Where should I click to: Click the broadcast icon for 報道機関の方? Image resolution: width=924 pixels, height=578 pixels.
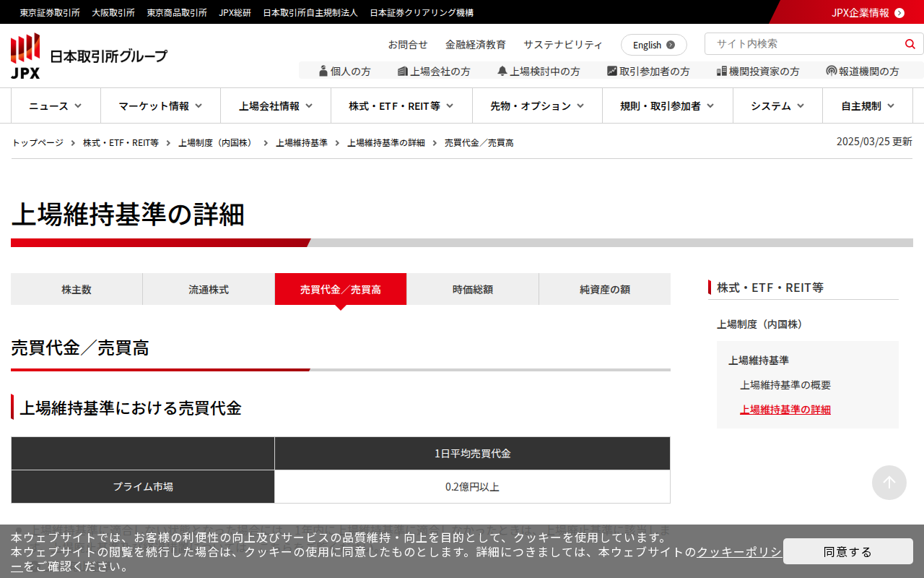[832, 71]
